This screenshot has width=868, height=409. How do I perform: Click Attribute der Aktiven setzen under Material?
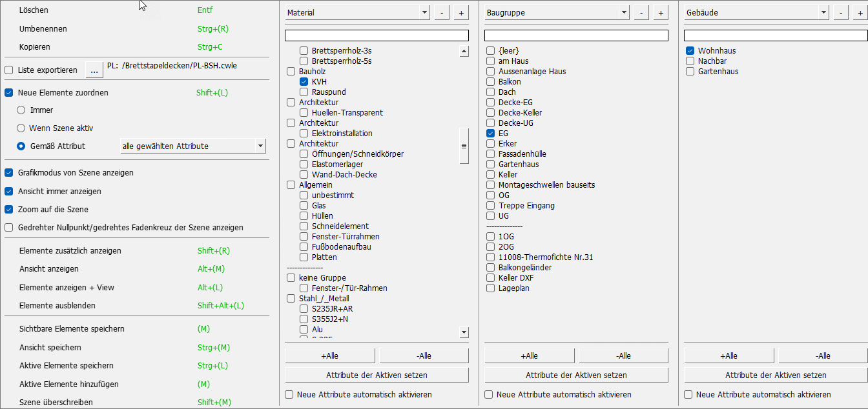coord(377,375)
